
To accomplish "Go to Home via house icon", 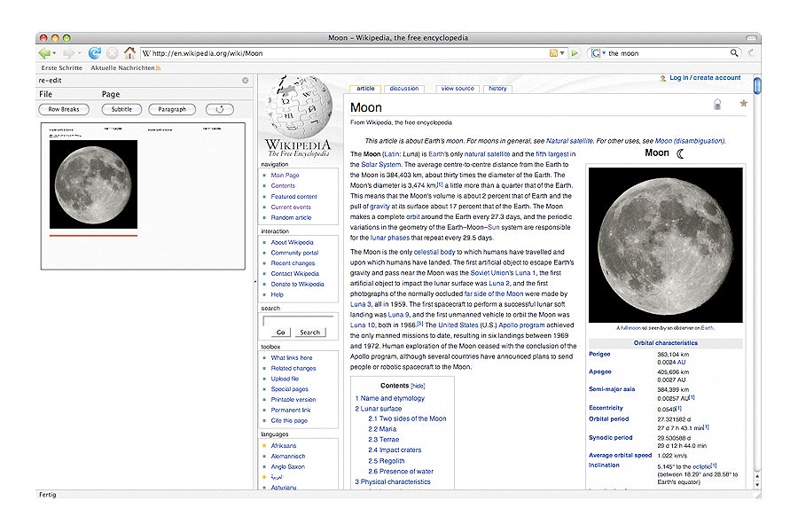I will 129,53.
